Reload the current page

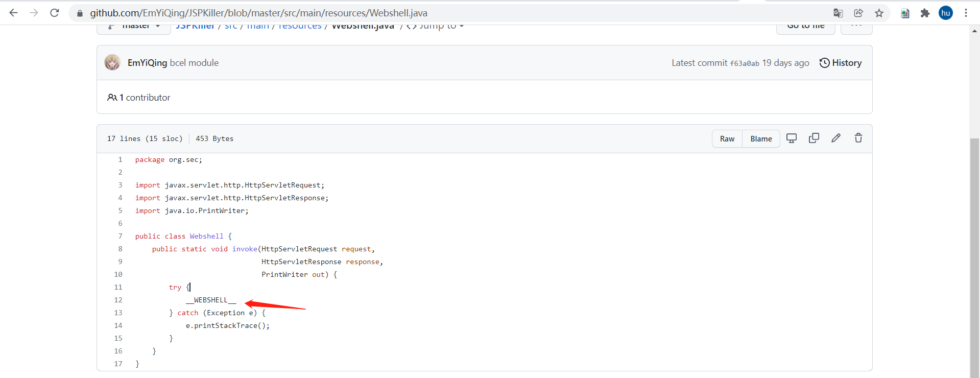pos(55,13)
